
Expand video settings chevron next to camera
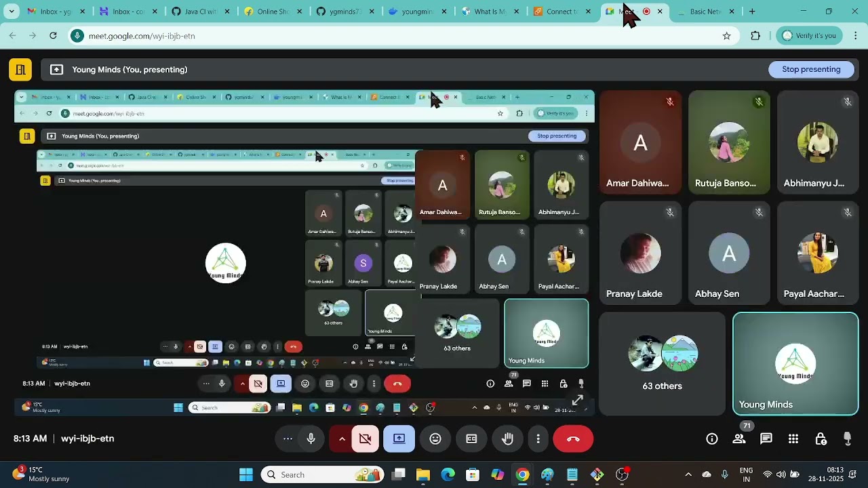[x=342, y=439]
